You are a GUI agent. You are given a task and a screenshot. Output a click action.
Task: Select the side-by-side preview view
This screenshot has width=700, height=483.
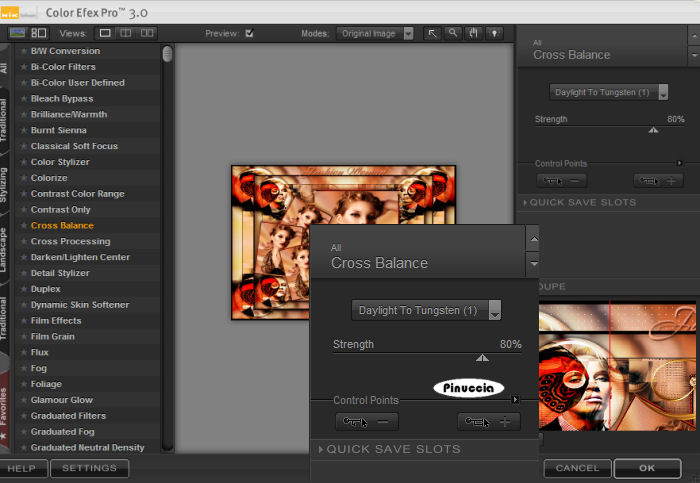coord(147,33)
